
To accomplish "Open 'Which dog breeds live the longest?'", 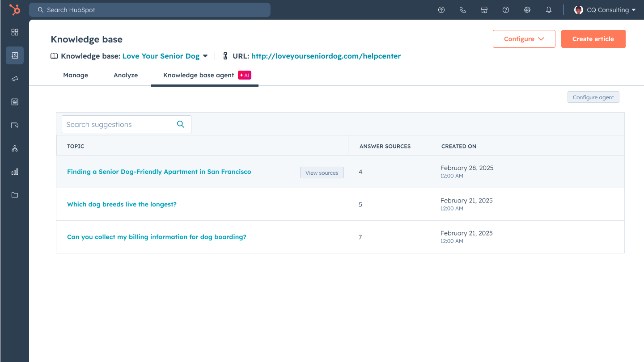I will 122,204.
